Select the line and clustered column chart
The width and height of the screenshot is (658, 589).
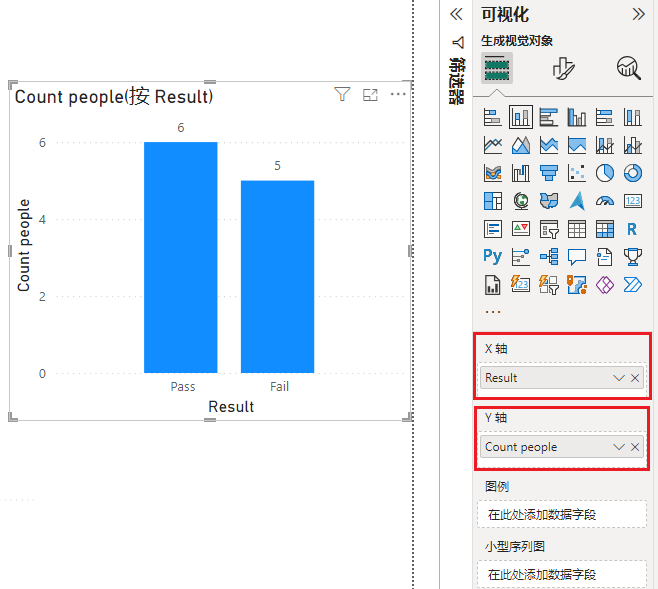(x=632, y=145)
